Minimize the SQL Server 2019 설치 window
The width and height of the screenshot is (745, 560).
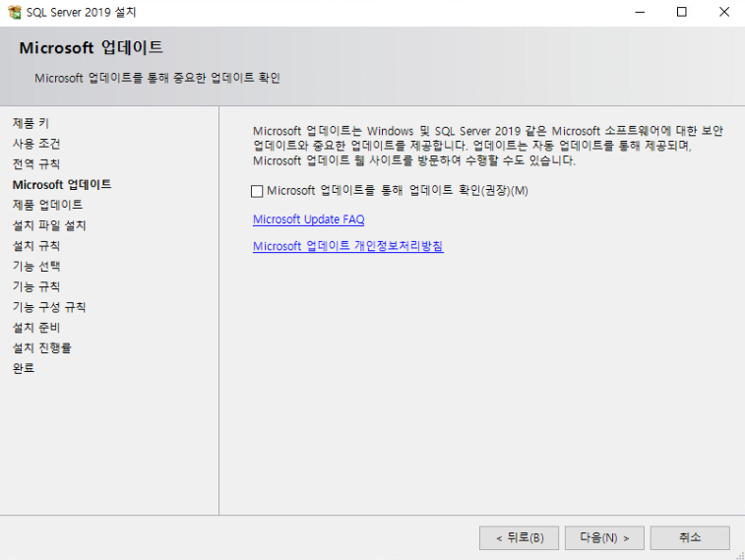click(x=640, y=12)
